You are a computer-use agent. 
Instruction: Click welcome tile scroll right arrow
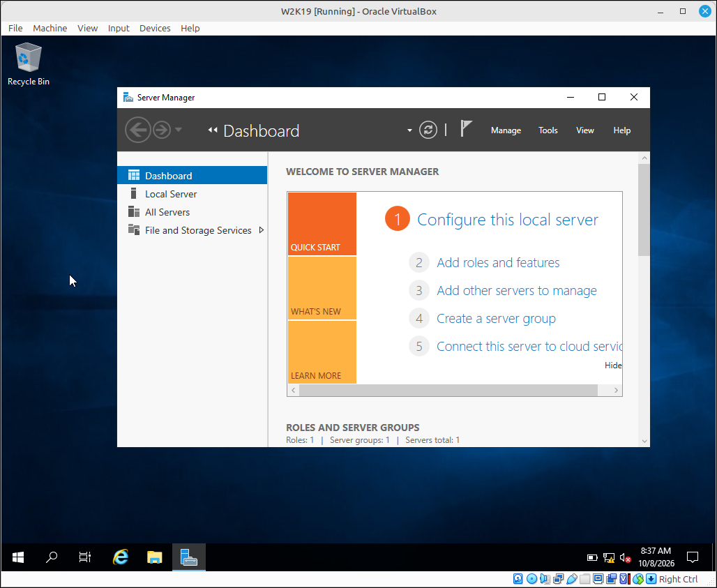click(616, 390)
